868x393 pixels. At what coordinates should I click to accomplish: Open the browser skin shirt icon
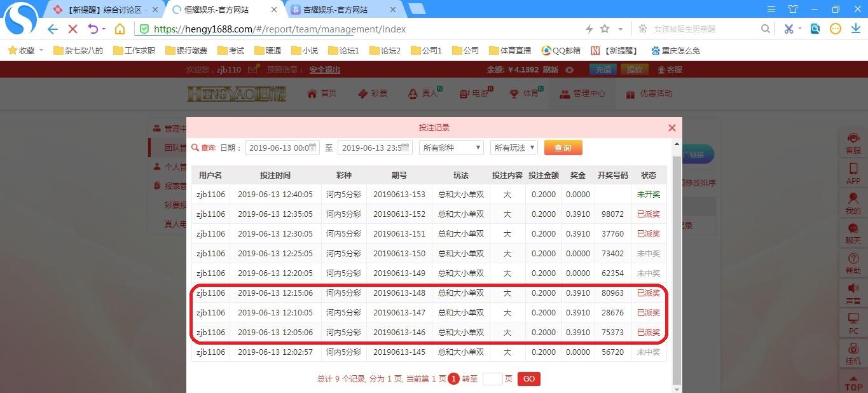[x=793, y=9]
